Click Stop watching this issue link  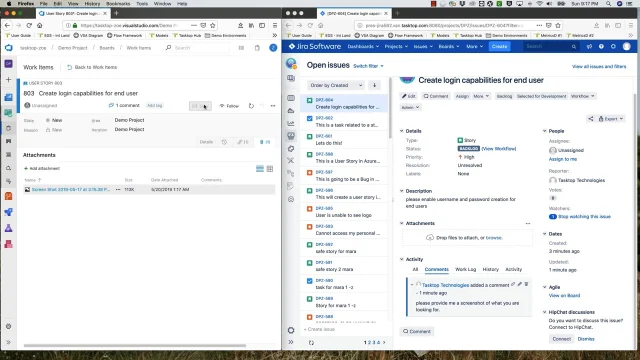pyautogui.click(x=584, y=217)
